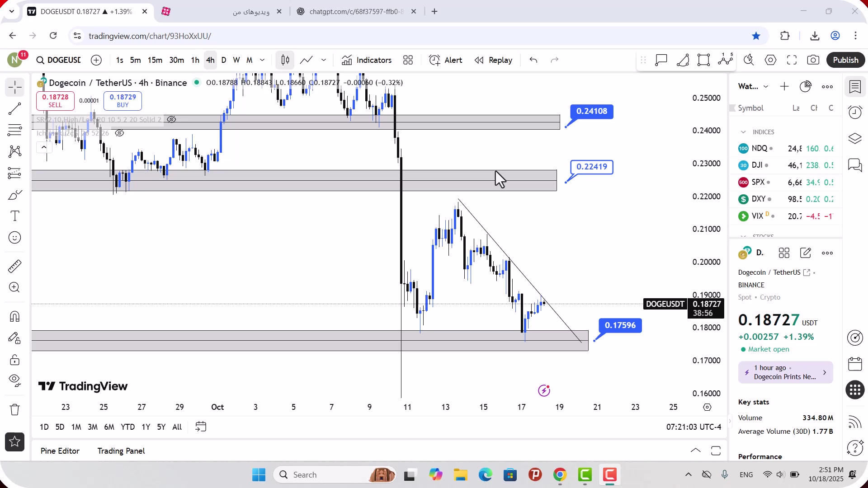Toggle stay in drawing mode

(x=15, y=338)
